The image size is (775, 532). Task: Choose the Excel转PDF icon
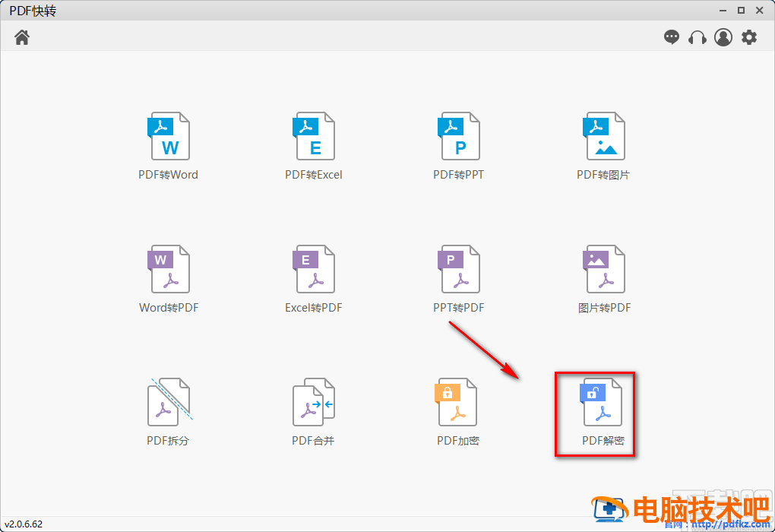pos(313,269)
